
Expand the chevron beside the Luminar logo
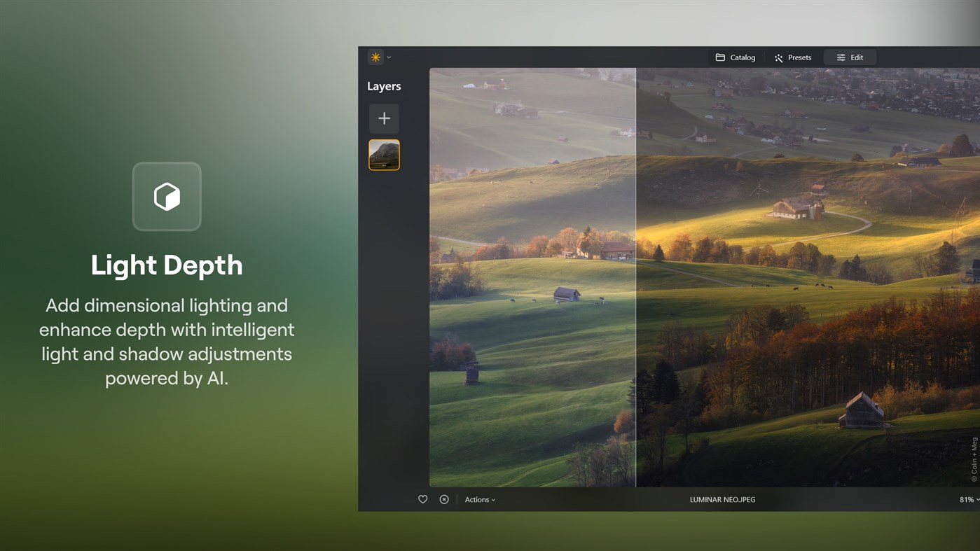[389, 57]
